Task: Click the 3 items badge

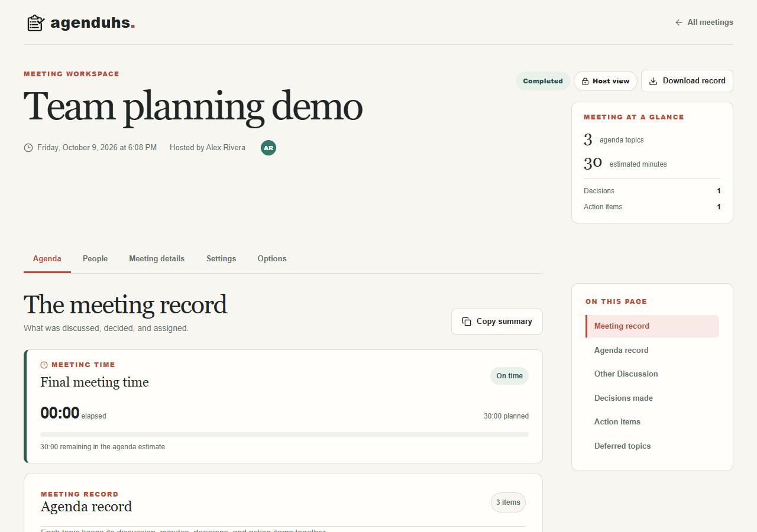Action: coord(508,502)
